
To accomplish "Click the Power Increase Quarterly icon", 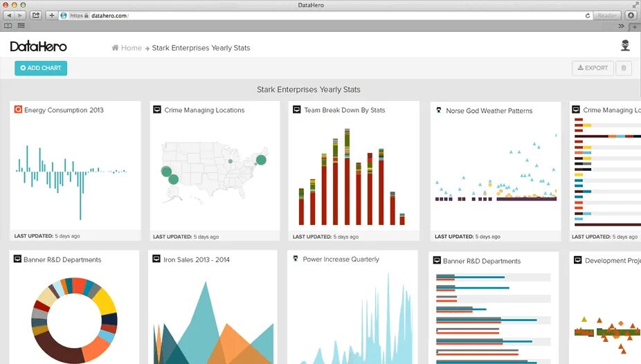I will 296,259.
